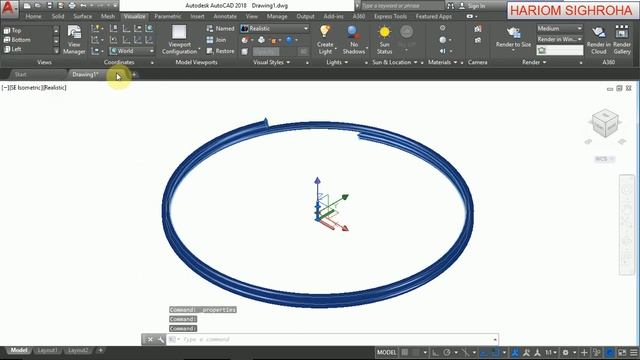Expand the Materials panel
640x360 pixels.
coord(442,62)
